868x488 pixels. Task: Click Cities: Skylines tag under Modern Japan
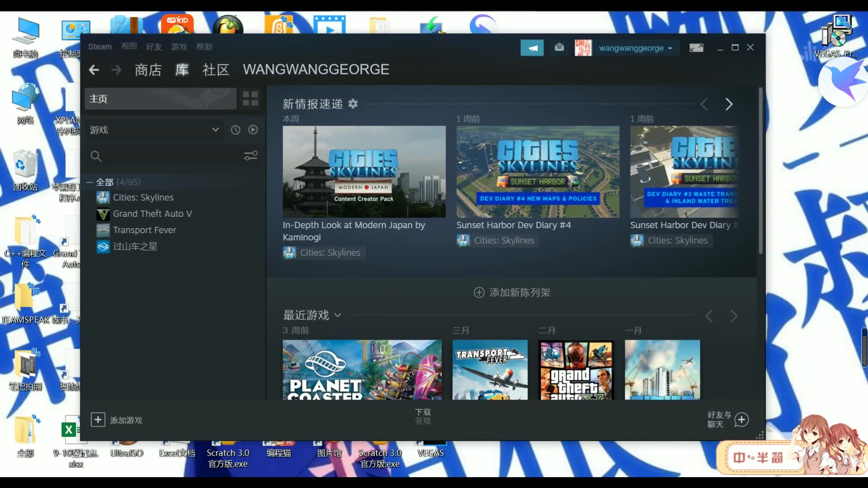324,253
